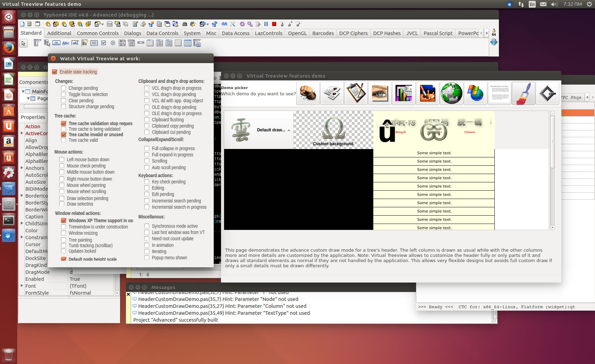Click the Pause icon in IDE toolbar
The width and height of the screenshot is (595, 364).
click(x=266, y=24)
